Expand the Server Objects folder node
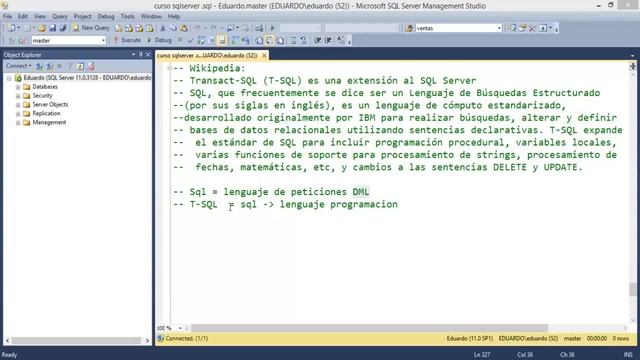Image resolution: width=640 pixels, height=360 pixels. 18,104
